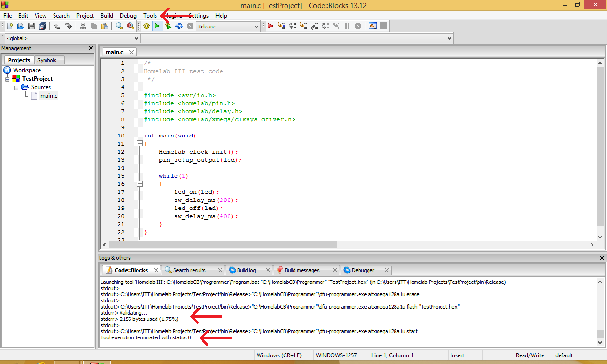Fold the code block at line 11
The width and height of the screenshot is (607, 364).
pyautogui.click(x=139, y=144)
